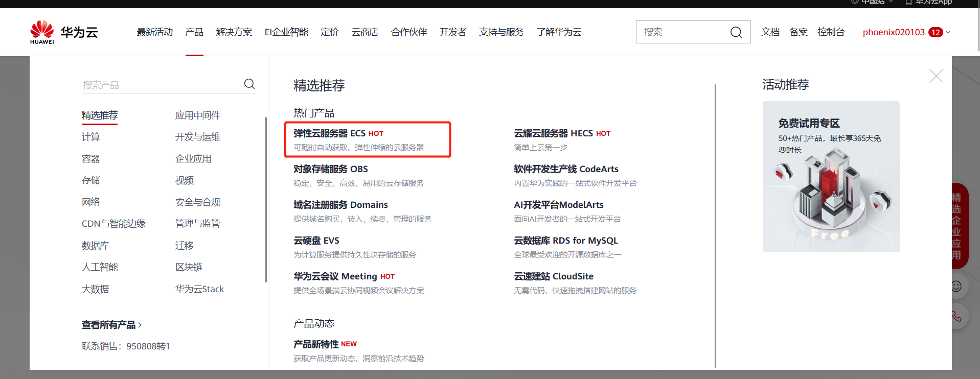980x379 pixels.
Task: Click 联系销售：950808转1 text
Action: tap(126, 346)
